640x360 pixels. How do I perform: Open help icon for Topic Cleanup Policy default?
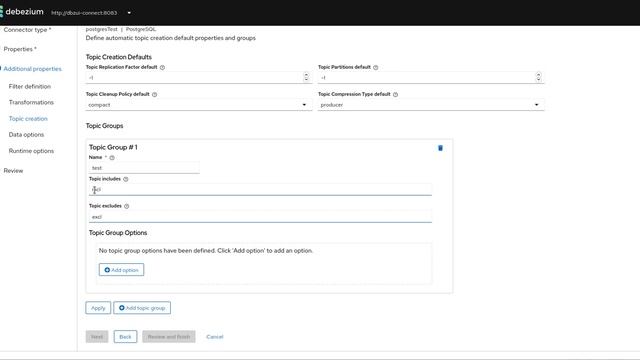pos(154,94)
